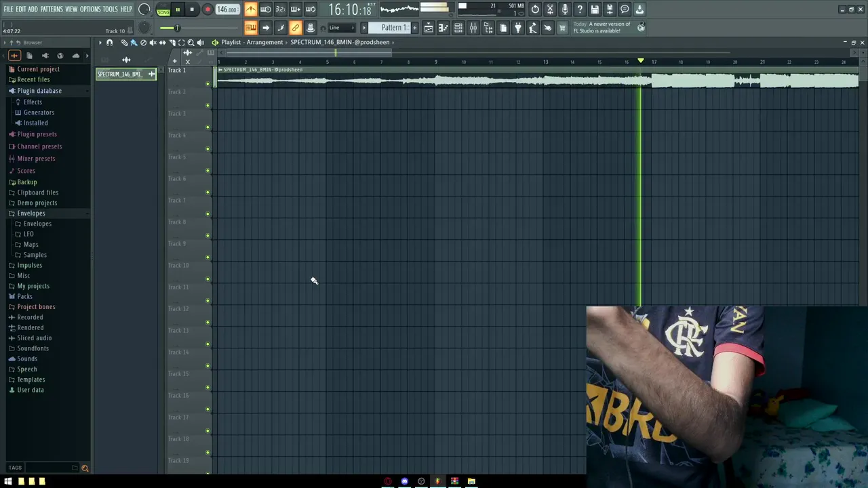Mute Track 2 using its green dot
Screen dimensions: 868x488
click(208, 105)
